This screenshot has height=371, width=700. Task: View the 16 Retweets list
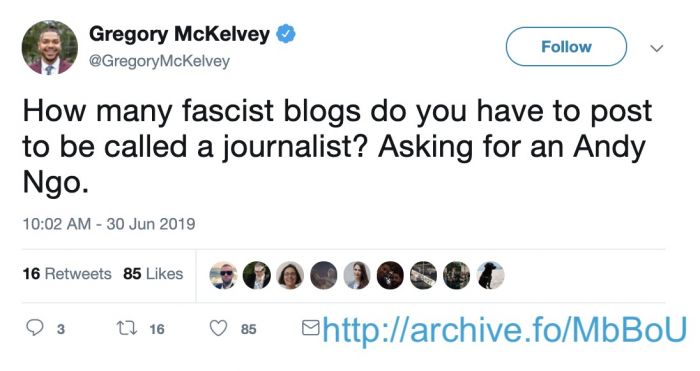pyautogui.click(x=67, y=273)
